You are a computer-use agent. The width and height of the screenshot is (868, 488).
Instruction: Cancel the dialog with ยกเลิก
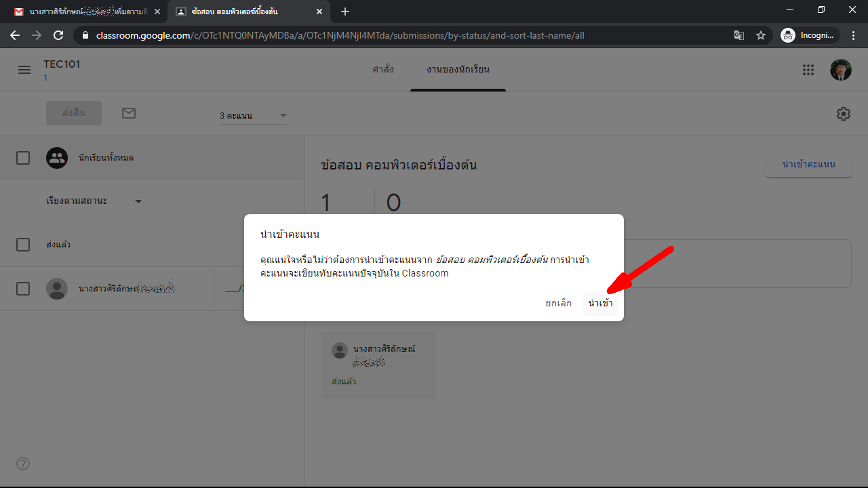point(558,303)
